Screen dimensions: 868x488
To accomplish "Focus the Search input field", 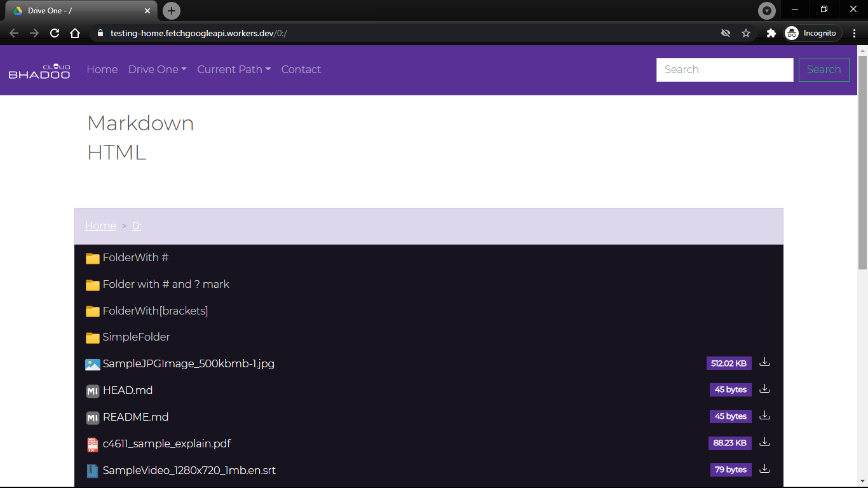I will [x=724, y=70].
